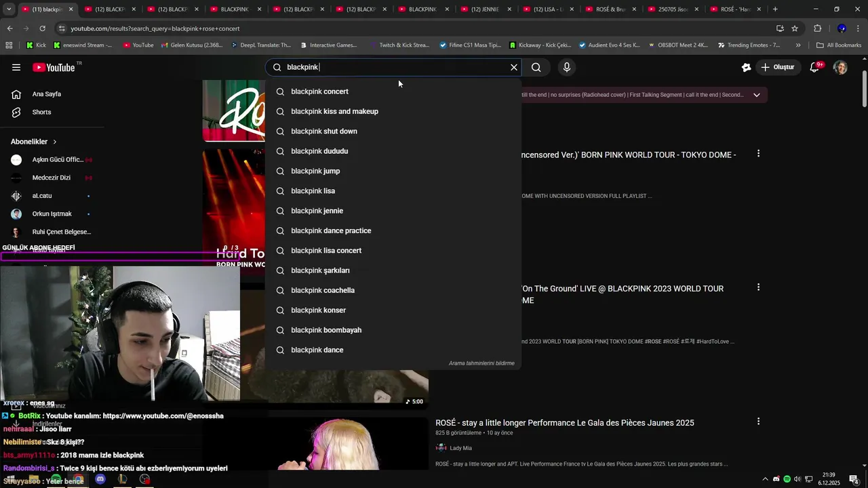
Task: Clear the search box with the X
Action: coord(514,67)
